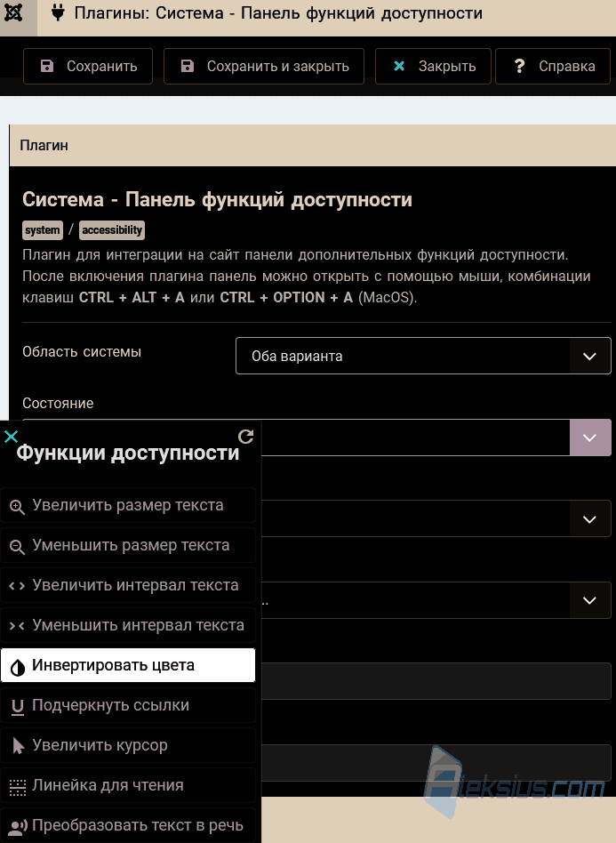Screen dimensions: 616x843
Task: Click the Система - Панель функций доступности heading
Action: click(x=217, y=199)
